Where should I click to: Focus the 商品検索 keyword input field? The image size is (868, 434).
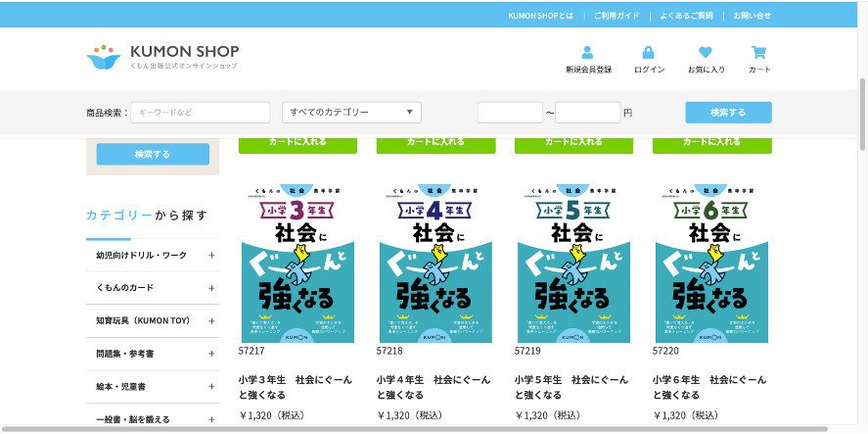coord(201,113)
